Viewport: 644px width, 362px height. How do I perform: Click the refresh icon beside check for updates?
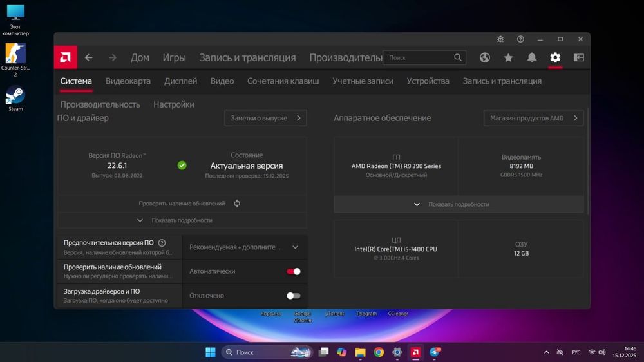click(237, 204)
